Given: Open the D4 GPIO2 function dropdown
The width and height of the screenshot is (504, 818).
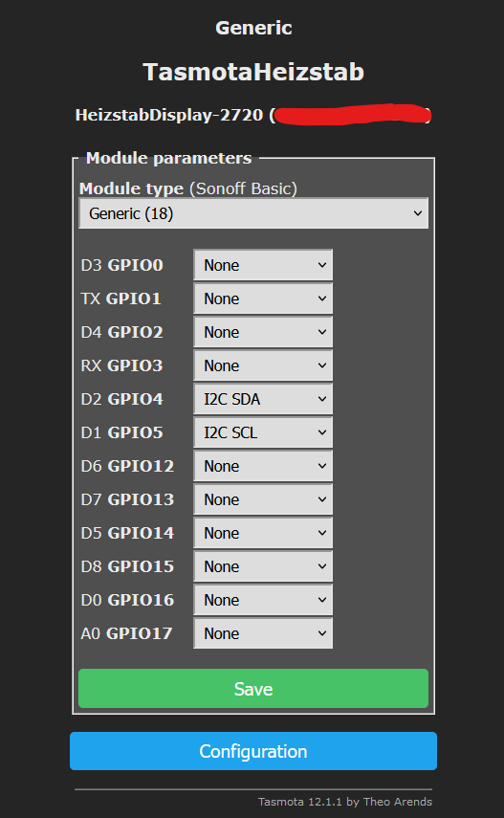Looking at the screenshot, I should pyautogui.click(x=263, y=332).
